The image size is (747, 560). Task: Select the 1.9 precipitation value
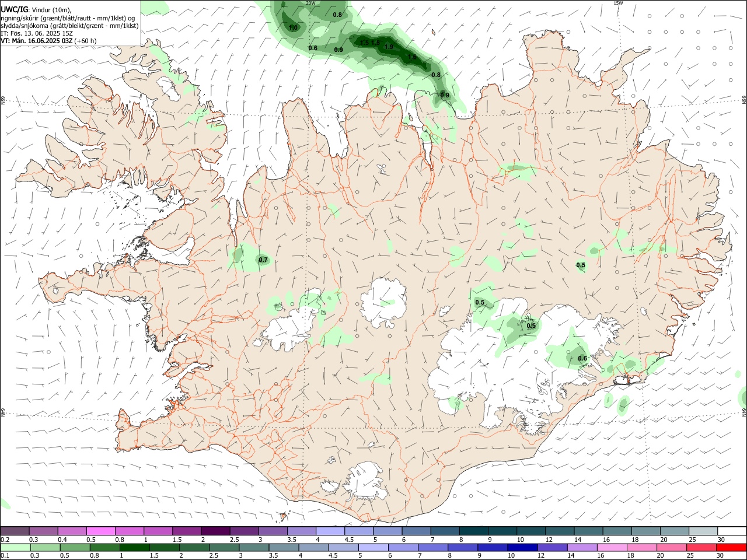pos(389,47)
